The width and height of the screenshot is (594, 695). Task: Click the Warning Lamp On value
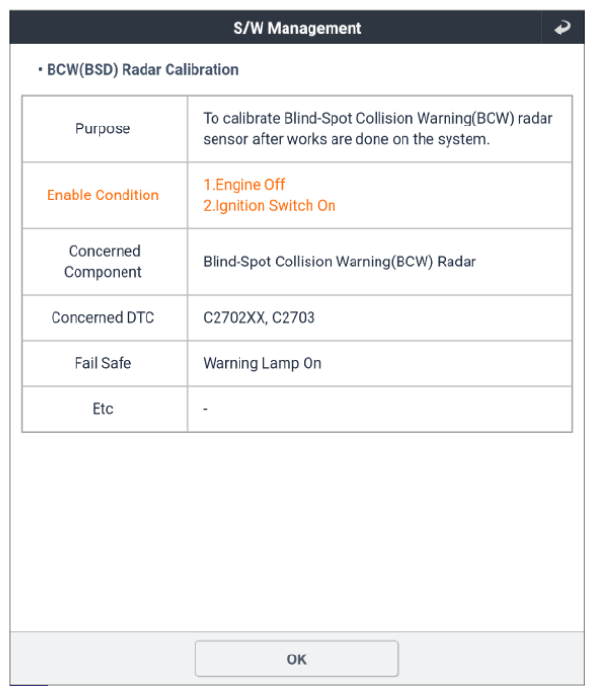coord(262,363)
